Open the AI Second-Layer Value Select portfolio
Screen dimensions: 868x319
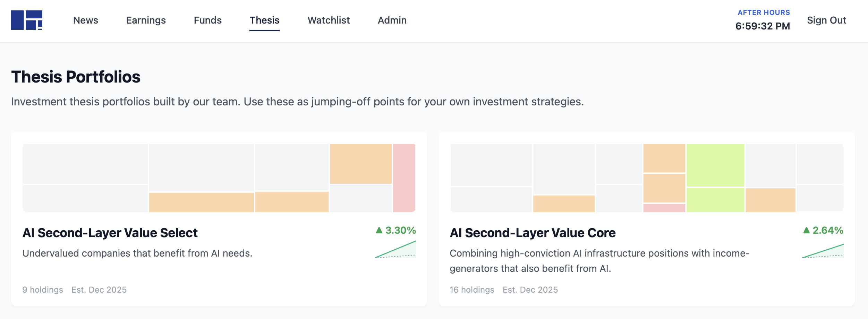110,233
